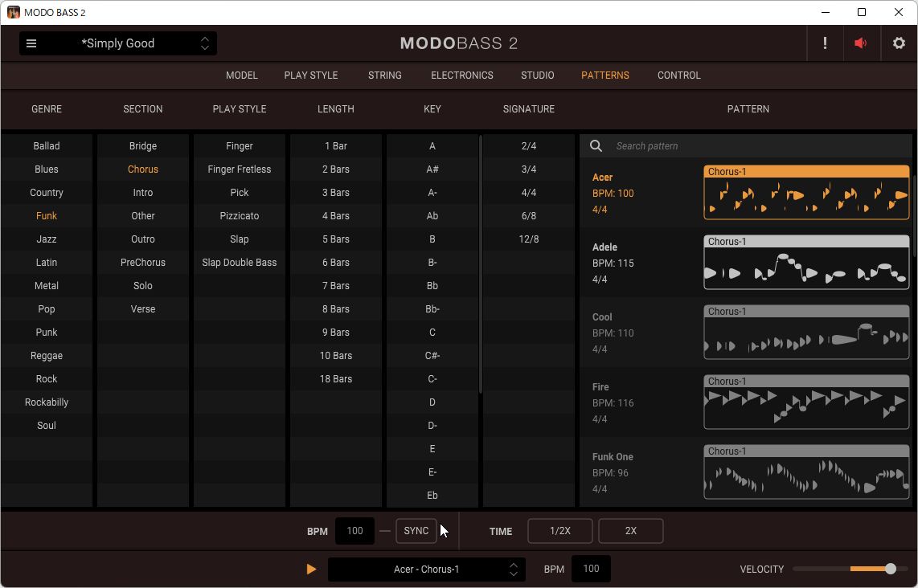Select 12/8 signature
This screenshot has height=588, width=918.
tap(529, 239)
